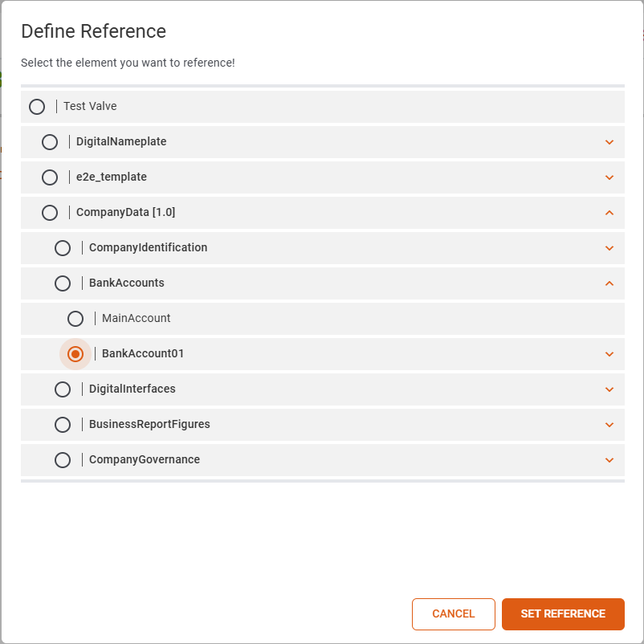This screenshot has height=644, width=644.
Task: Select the Test Valve radio button
Action: tap(36, 106)
